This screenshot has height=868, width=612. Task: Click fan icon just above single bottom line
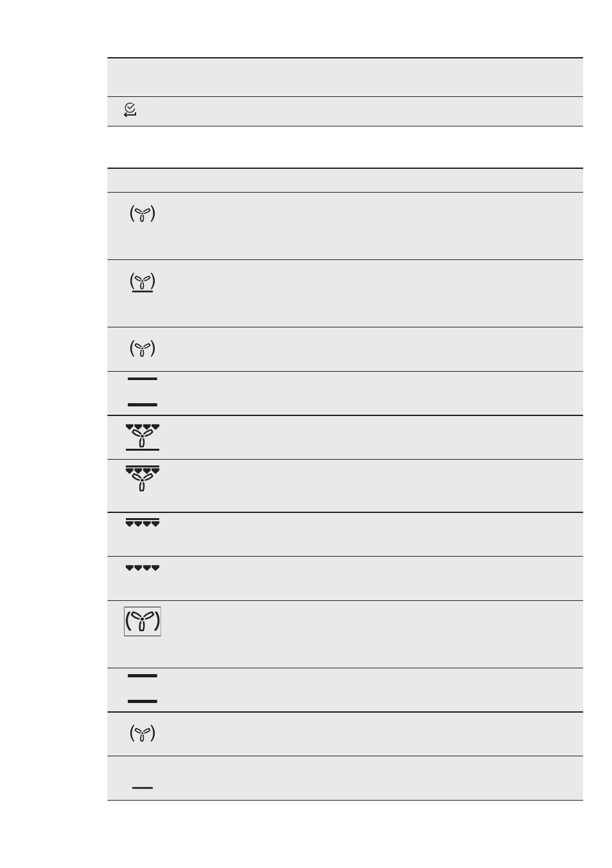coord(143,733)
